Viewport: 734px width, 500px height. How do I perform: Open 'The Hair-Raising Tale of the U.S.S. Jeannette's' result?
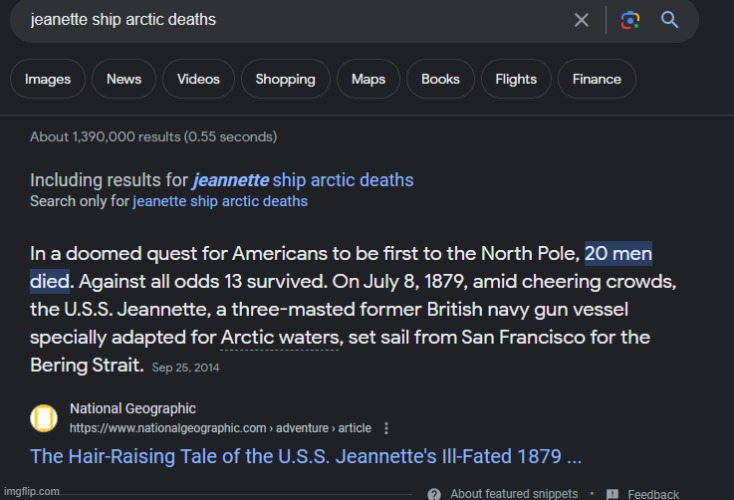306,456
